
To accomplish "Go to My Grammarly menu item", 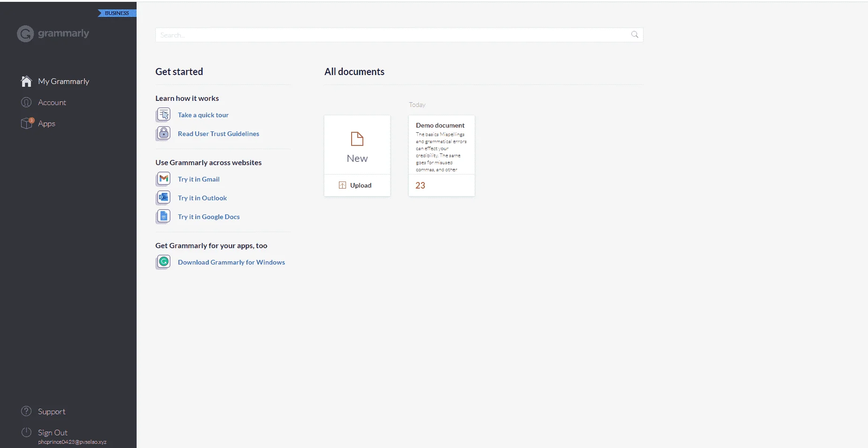I will (63, 81).
